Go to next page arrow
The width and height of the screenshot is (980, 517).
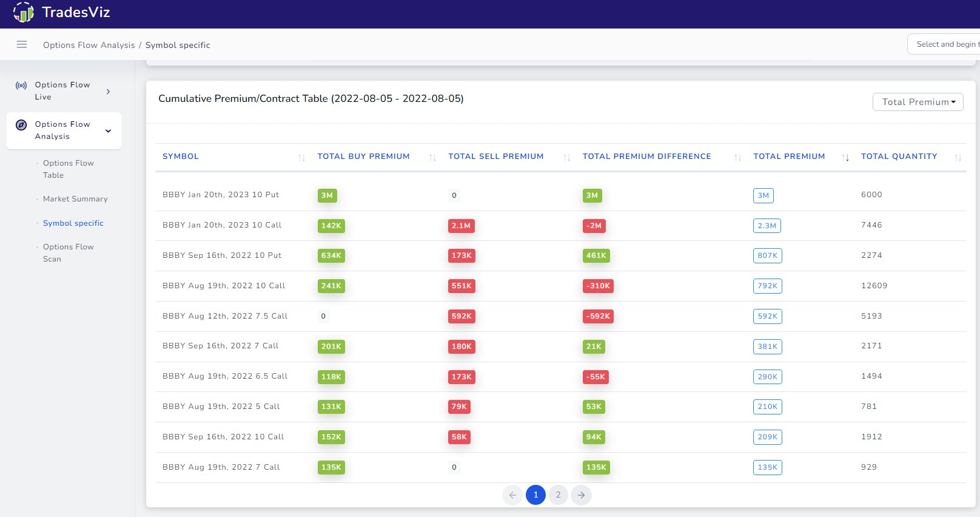[581, 495]
